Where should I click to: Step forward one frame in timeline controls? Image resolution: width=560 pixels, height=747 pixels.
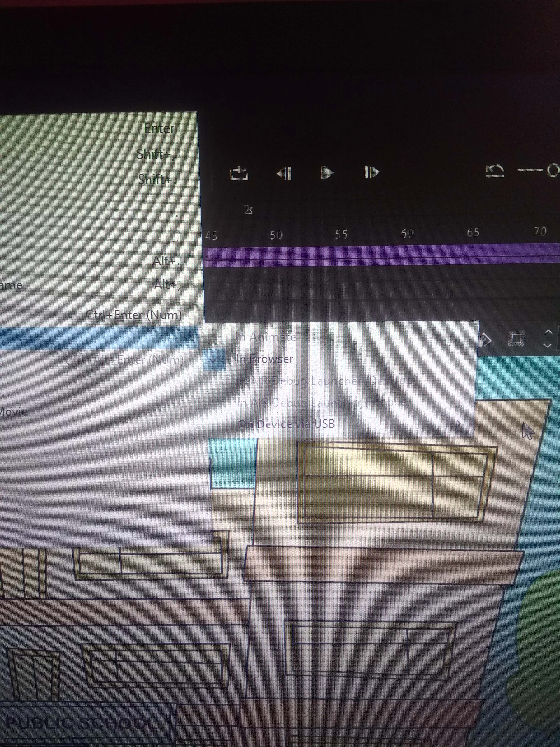click(x=372, y=172)
